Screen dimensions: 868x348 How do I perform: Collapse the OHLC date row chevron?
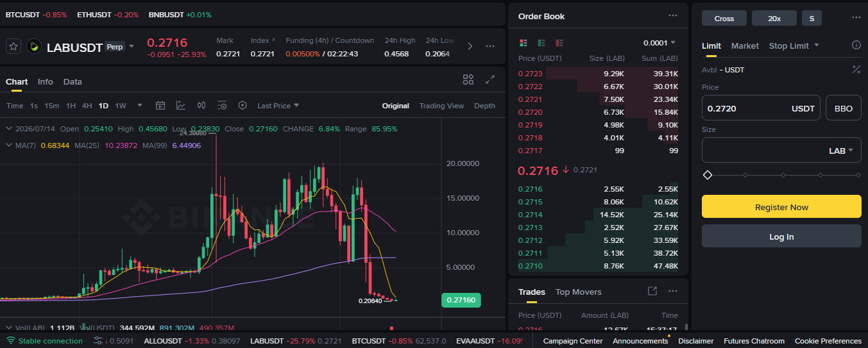coord(9,129)
